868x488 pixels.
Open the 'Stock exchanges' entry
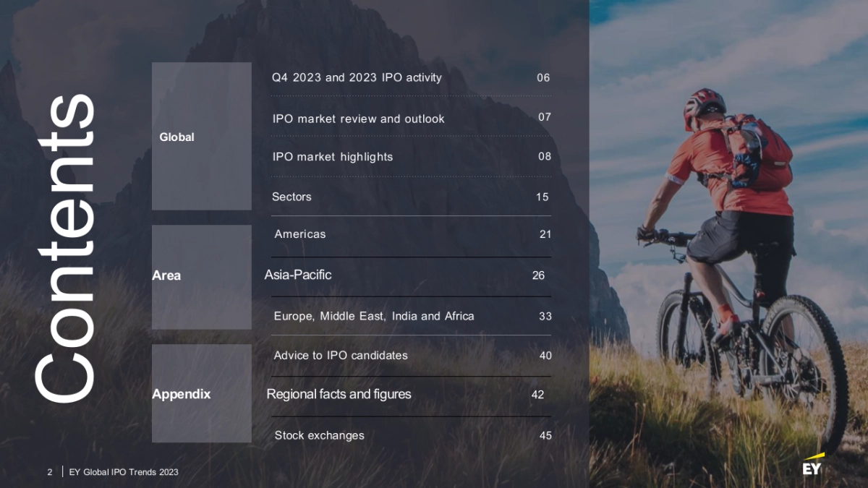[319, 435]
